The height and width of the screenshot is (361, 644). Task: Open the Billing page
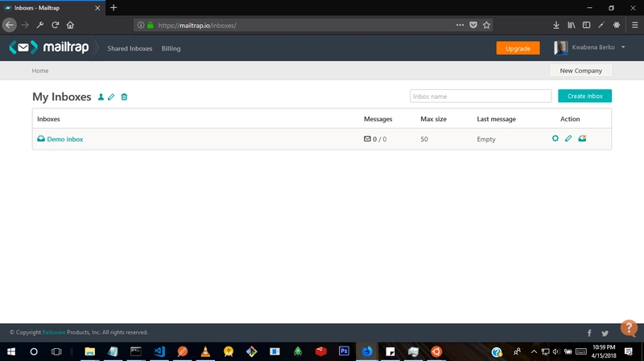(x=171, y=48)
